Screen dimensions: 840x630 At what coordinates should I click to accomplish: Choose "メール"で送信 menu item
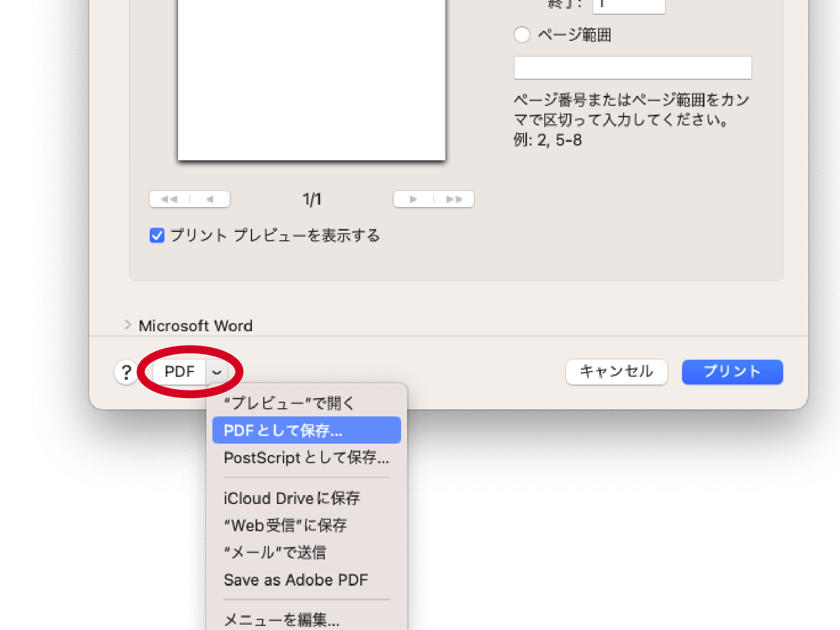click(x=306, y=553)
